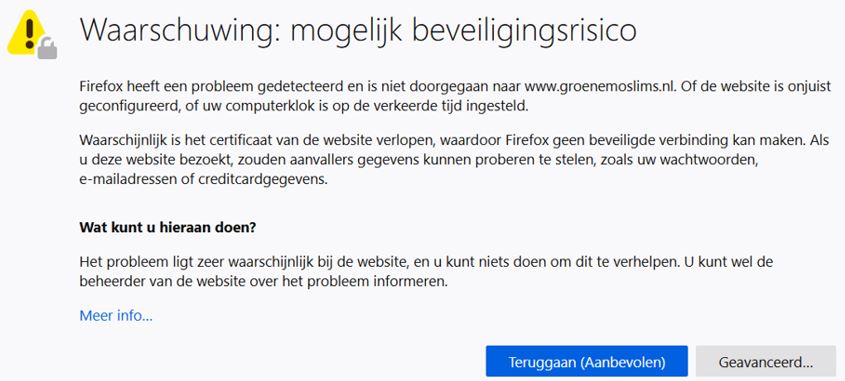This screenshot has width=845, height=381.
Task: Click the word "Firefox" starting the first paragraph
Action: [x=98, y=87]
